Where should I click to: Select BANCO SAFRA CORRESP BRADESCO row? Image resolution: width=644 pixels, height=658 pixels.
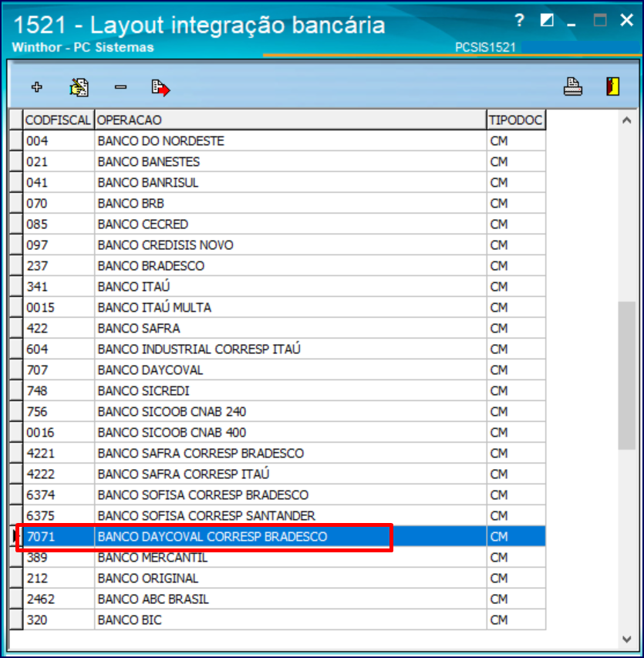pyautogui.click(x=278, y=454)
